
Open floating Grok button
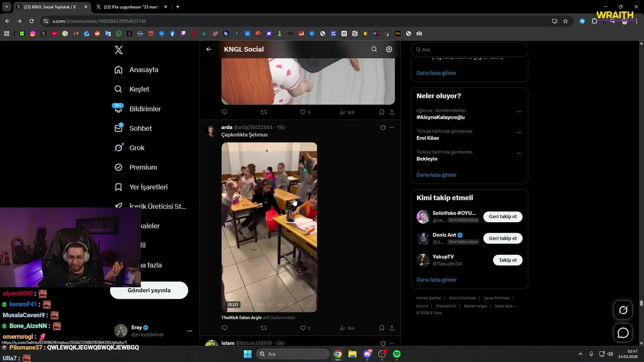coord(623,310)
